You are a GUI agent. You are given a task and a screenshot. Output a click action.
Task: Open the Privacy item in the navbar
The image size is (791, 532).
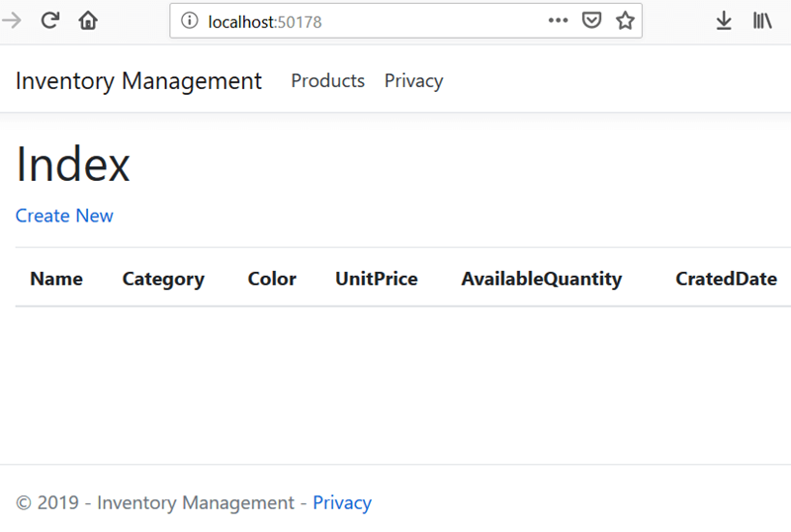[413, 81]
